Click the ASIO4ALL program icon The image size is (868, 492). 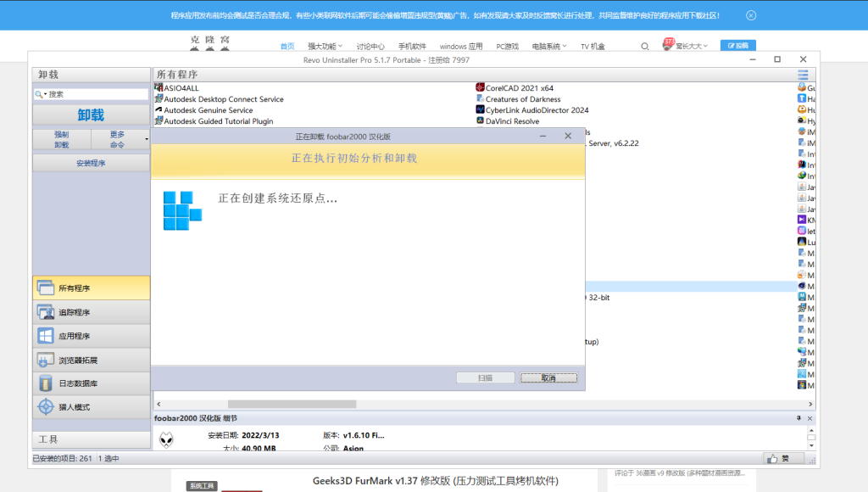point(159,87)
